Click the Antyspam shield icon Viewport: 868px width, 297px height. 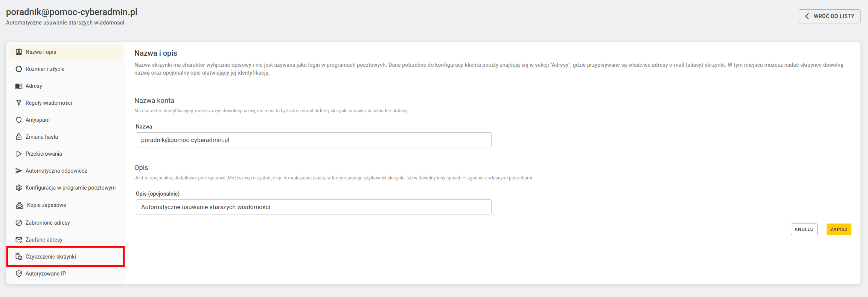click(19, 120)
